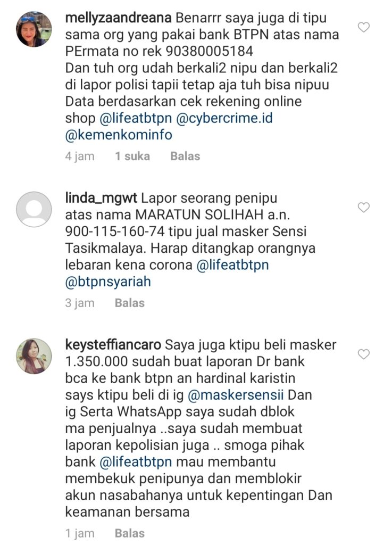Image resolution: width=392 pixels, height=545 pixels.
Task: Open @lifeatbtpn mention in keysteffiancaro's comment
Action: 136,462
